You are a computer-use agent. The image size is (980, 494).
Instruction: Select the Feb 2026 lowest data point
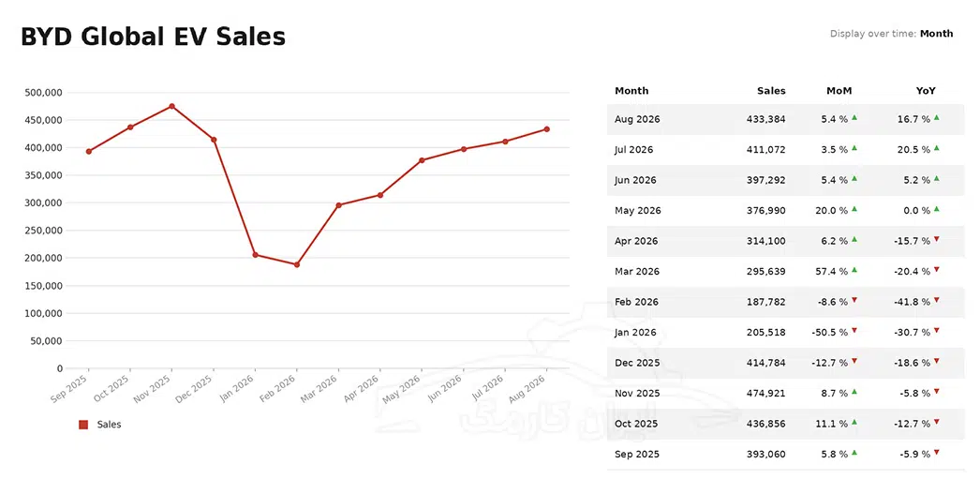click(297, 264)
